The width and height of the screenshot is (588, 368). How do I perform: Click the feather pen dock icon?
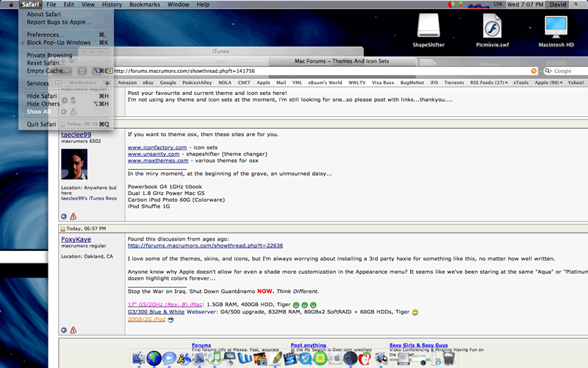[x=275, y=358]
